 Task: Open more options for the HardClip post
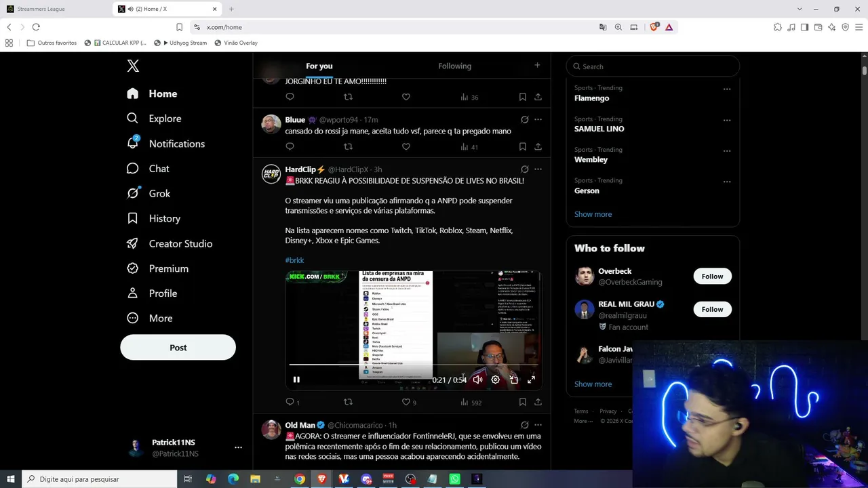(x=538, y=169)
